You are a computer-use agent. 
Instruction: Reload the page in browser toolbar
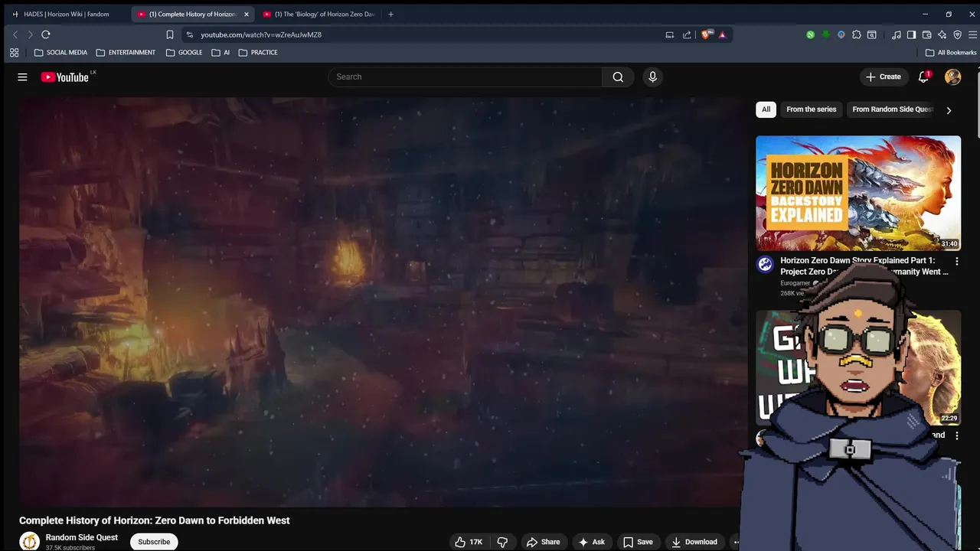(46, 34)
